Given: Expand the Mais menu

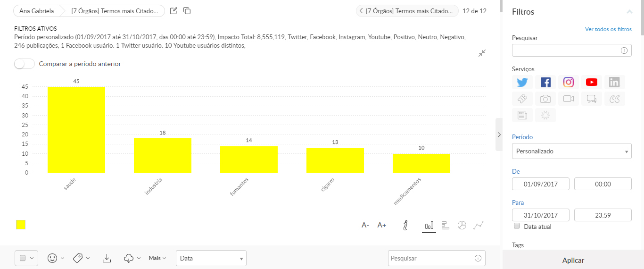Looking at the screenshot, I should click(157, 258).
